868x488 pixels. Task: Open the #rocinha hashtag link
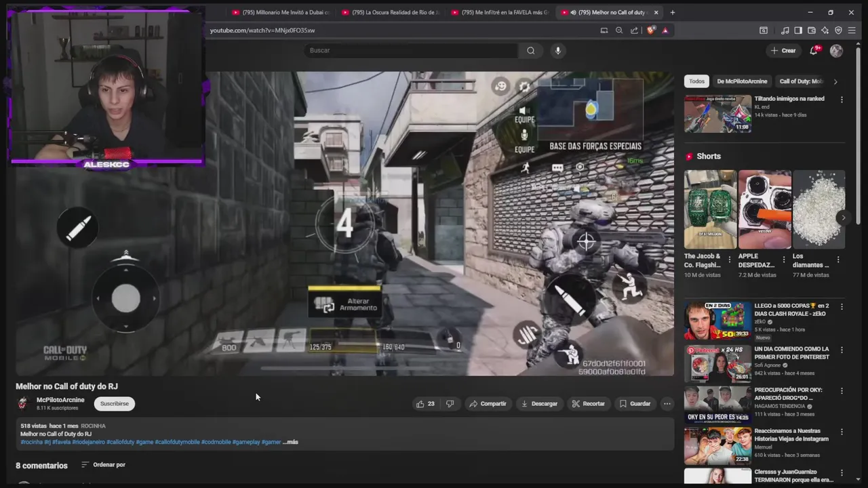pyautogui.click(x=31, y=442)
